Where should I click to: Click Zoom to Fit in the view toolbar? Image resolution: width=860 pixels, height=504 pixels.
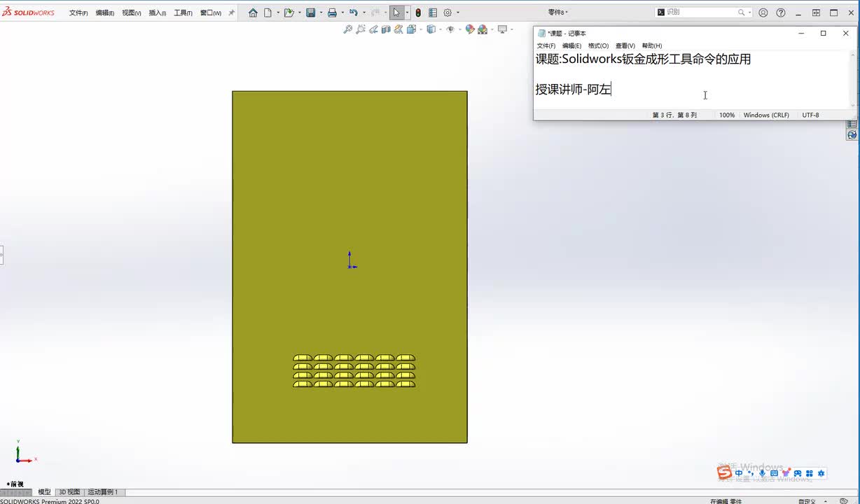(347, 29)
